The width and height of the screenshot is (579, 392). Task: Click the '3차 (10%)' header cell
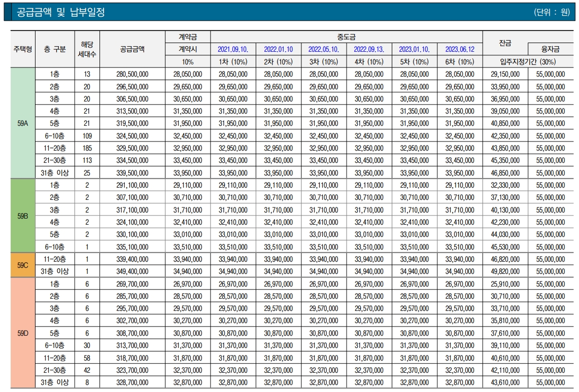coord(323,62)
